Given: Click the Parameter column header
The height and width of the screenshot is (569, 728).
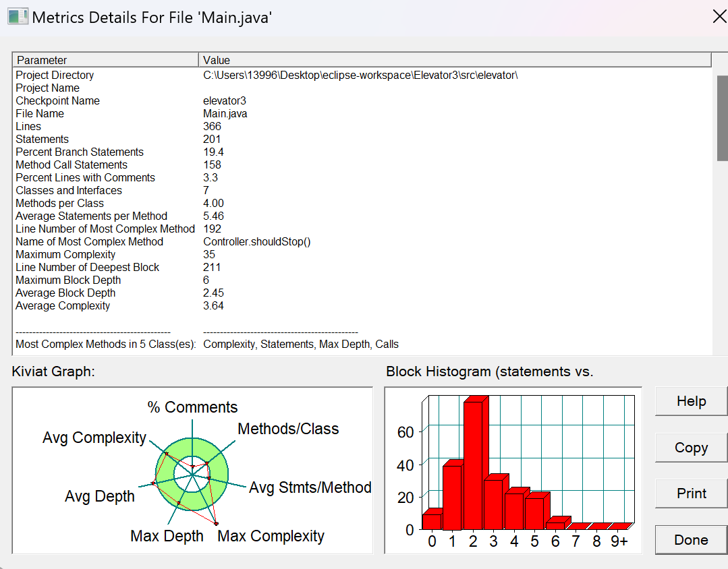Looking at the screenshot, I should (106, 60).
